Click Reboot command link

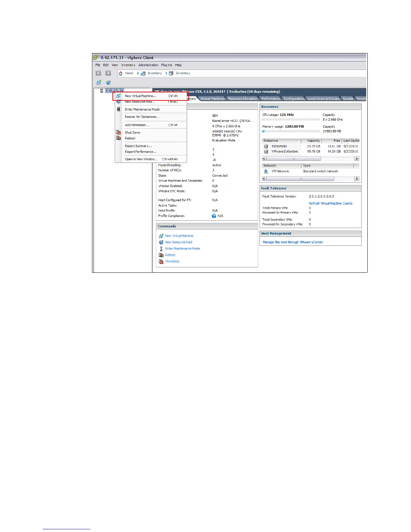coord(170,255)
